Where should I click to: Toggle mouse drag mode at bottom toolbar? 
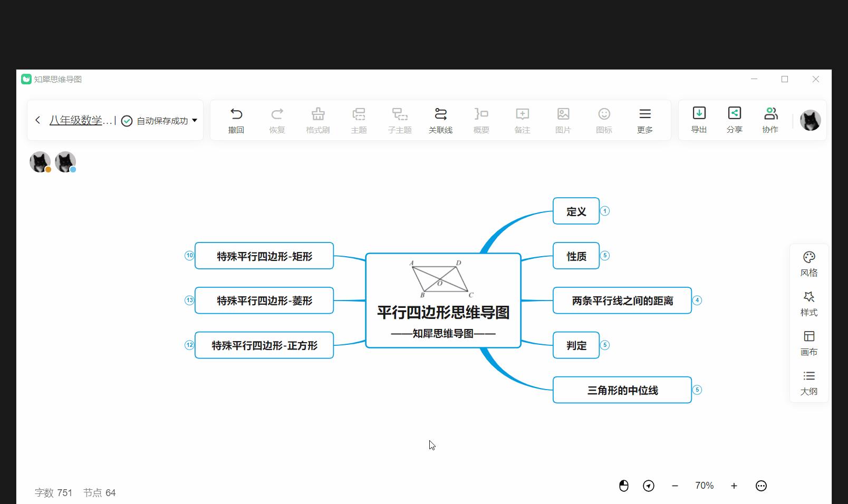pos(624,486)
